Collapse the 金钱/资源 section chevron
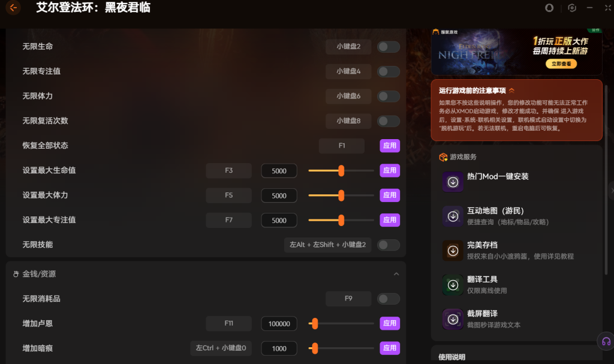 pos(396,274)
